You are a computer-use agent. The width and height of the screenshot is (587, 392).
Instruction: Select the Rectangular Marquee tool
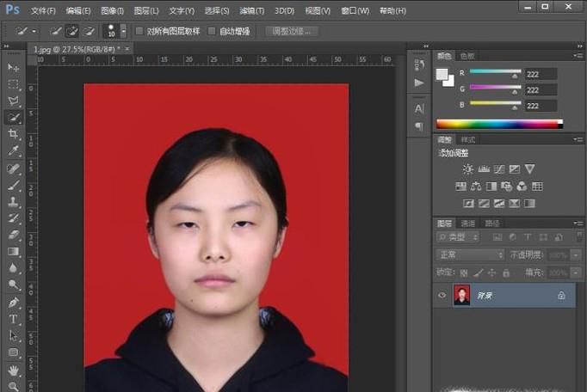click(x=14, y=84)
